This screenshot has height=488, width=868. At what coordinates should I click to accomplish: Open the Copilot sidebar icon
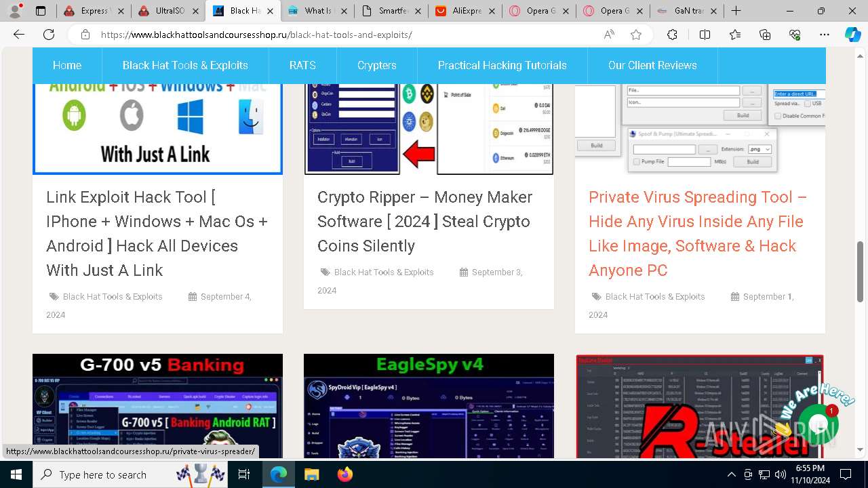(x=852, y=35)
